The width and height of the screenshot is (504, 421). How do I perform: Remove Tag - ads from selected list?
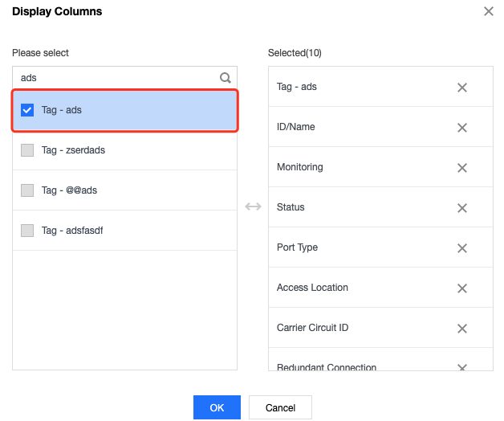(462, 88)
